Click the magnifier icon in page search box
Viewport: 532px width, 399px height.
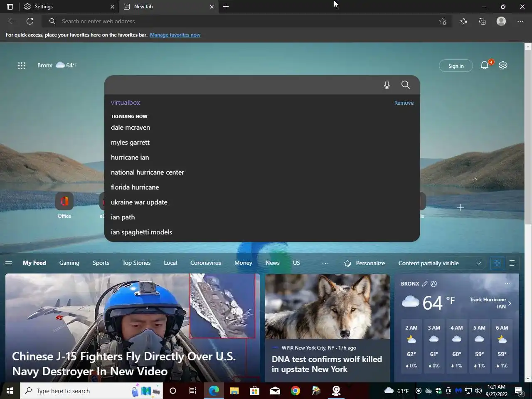click(x=406, y=85)
